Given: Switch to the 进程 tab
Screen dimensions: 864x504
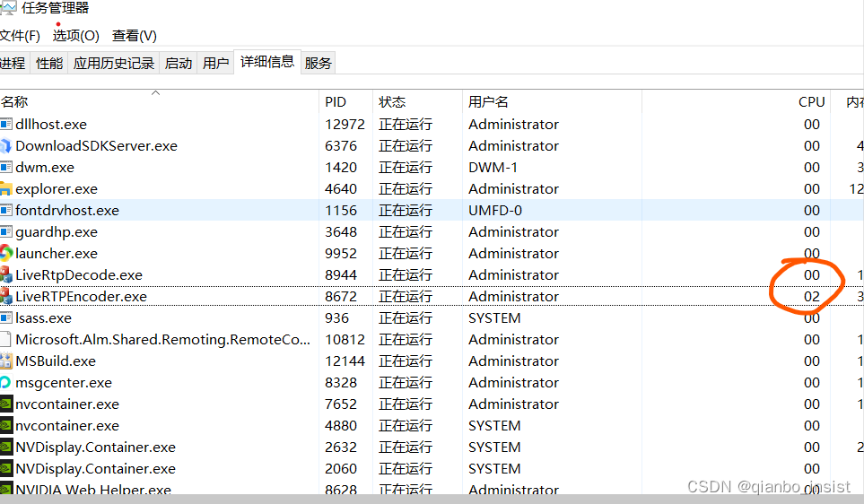Looking at the screenshot, I should [13, 64].
